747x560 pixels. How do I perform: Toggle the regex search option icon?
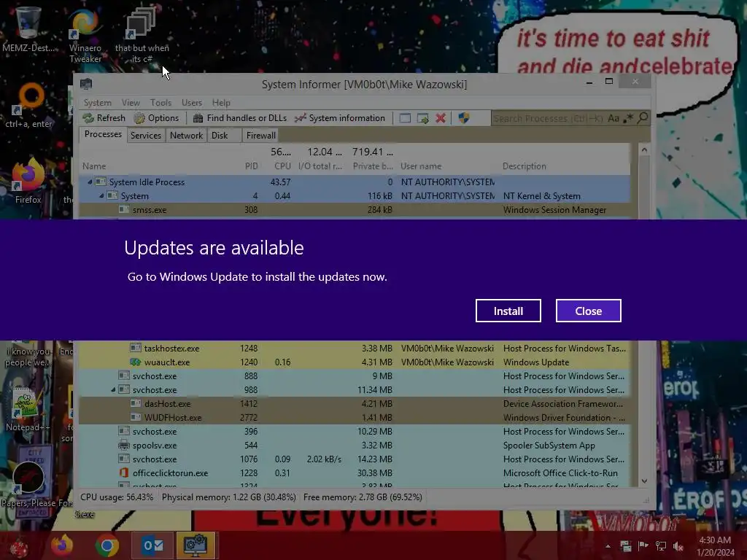[x=629, y=117]
